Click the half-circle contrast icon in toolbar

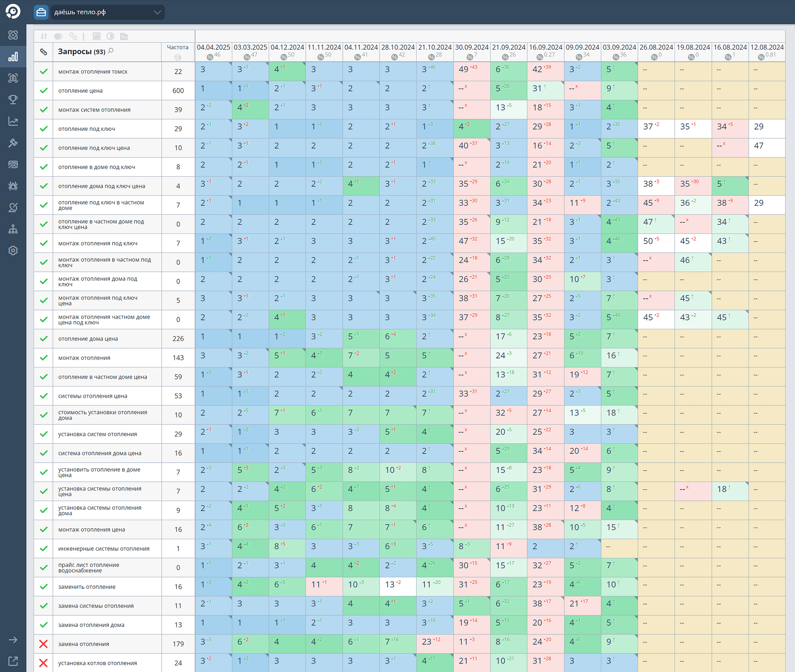(110, 36)
